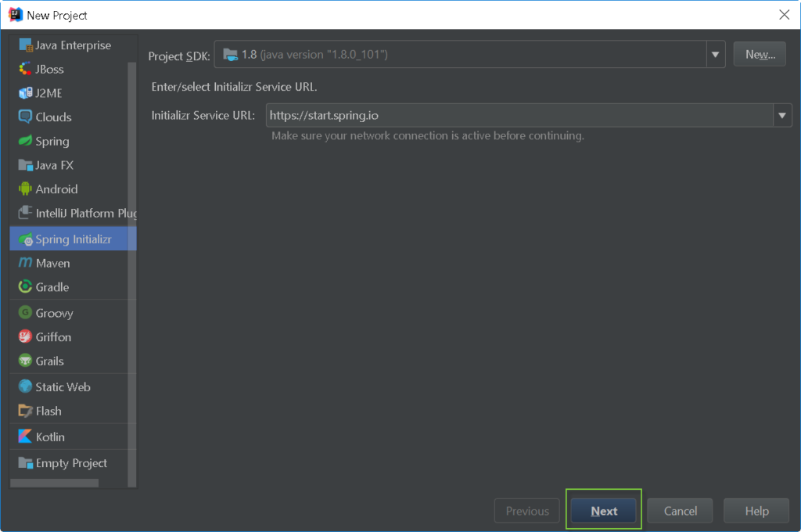Proceed with the Next button
The image size is (801, 532).
[603, 511]
